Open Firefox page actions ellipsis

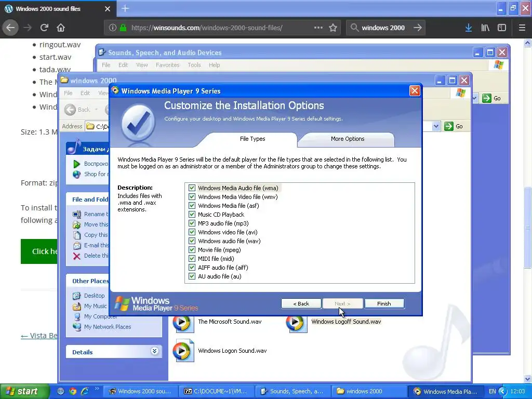(x=318, y=28)
